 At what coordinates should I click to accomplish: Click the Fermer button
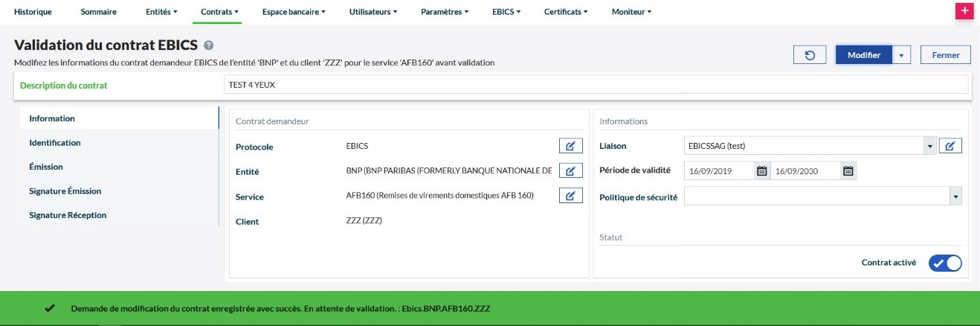pyautogui.click(x=945, y=55)
